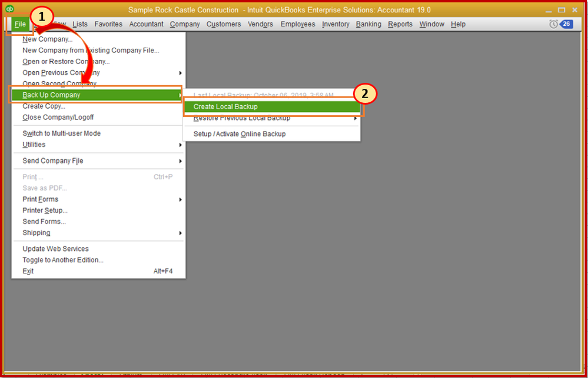The height and width of the screenshot is (378, 588).
Task: Select the Shipping menu entry
Action: coord(98,233)
